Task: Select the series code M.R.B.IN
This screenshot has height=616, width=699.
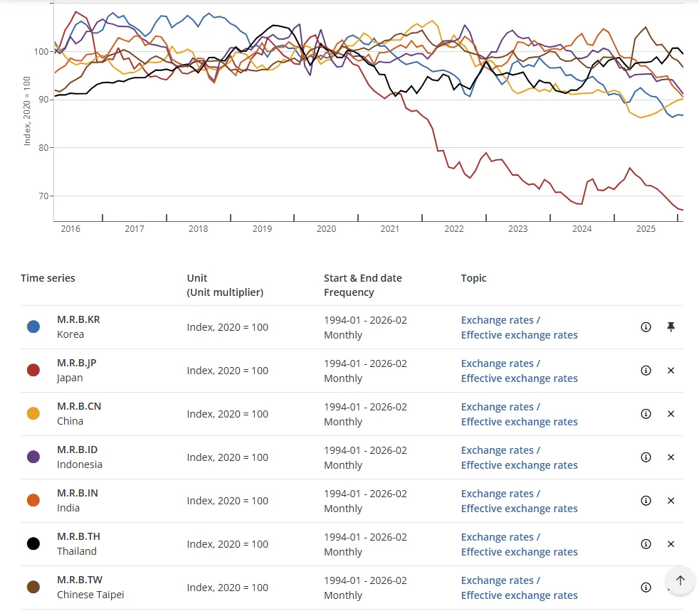Action: coord(78,493)
